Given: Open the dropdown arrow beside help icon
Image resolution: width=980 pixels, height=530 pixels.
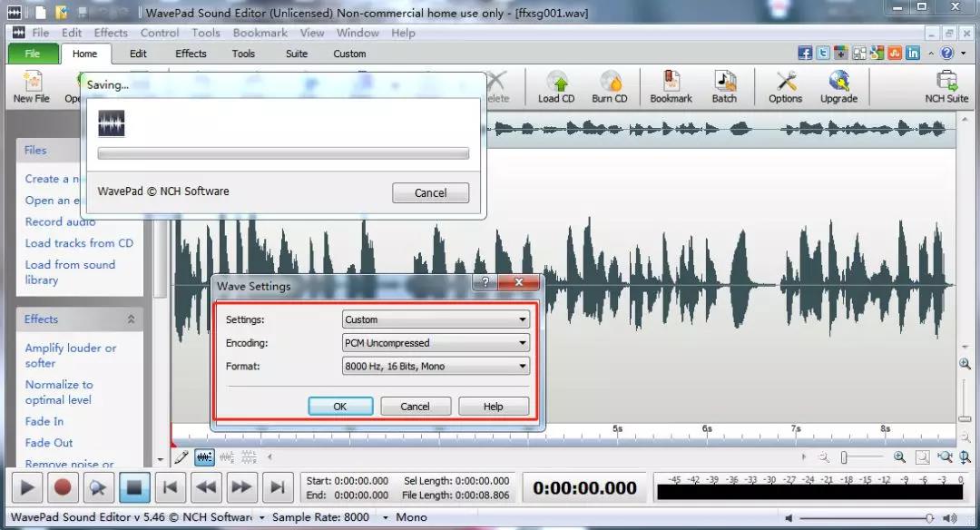Looking at the screenshot, I should coord(963,54).
